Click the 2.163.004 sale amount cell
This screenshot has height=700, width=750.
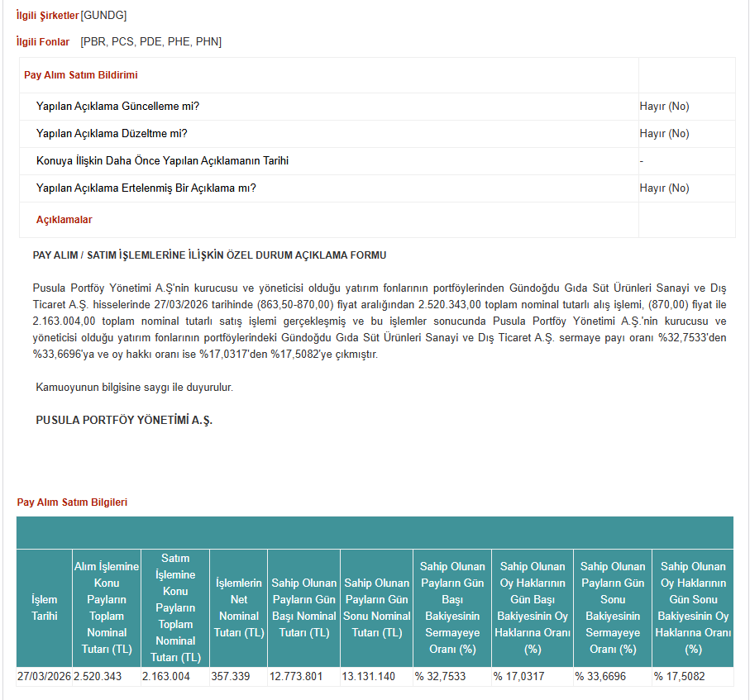pyautogui.click(x=175, y=677)
